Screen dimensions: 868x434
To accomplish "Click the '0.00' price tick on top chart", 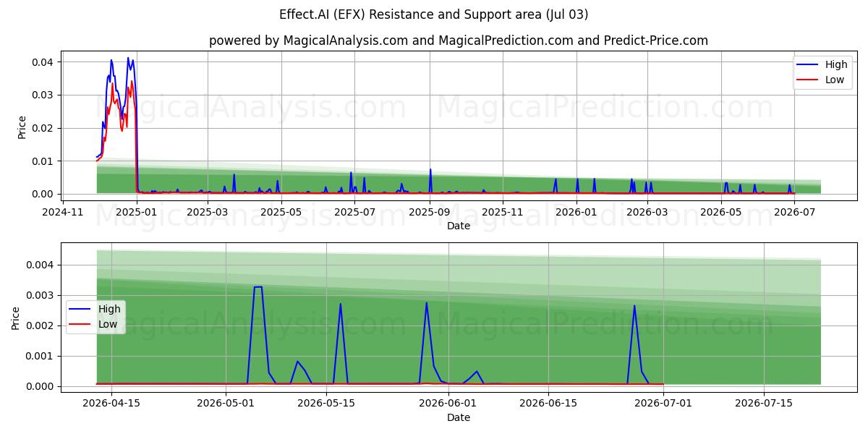I will [x=43, y=194].
